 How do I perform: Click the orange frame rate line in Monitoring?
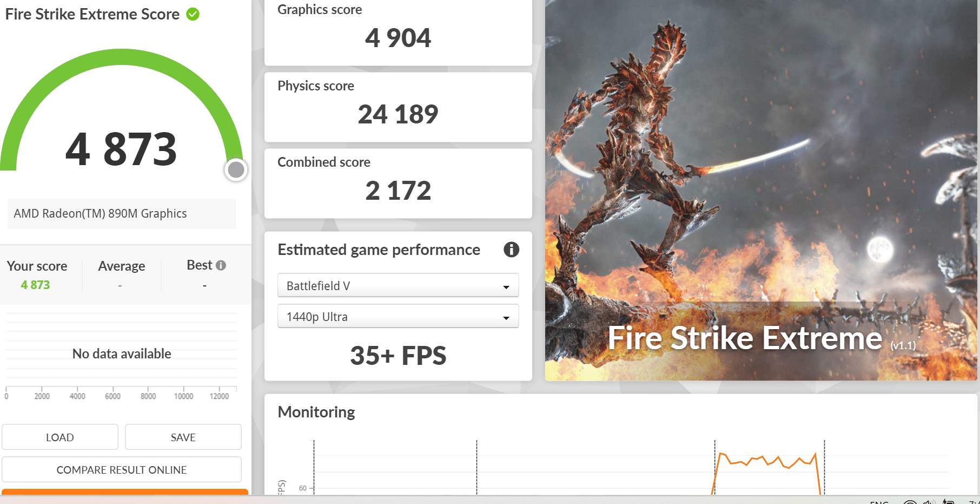point(768,461)
